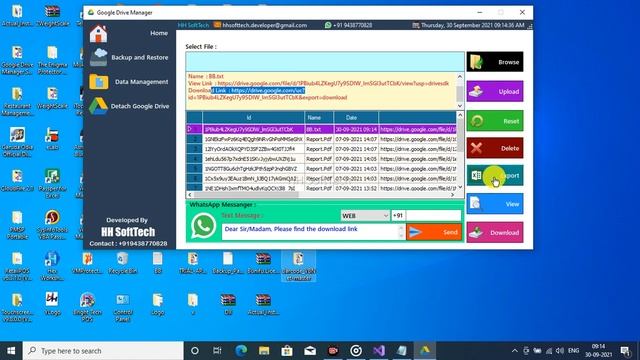Select the Single Tron POS desktop icon
The height and width of the screenshot is (360, 640).
(x=87, y=307)
